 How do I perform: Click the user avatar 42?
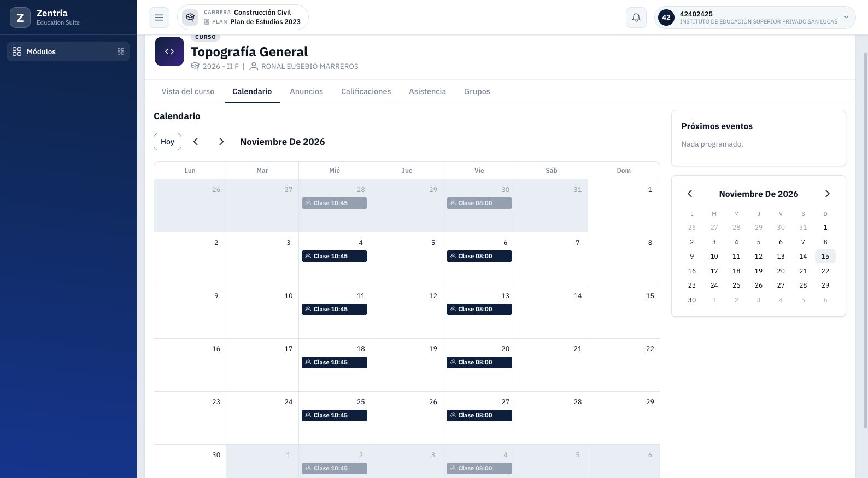point(666,18)
